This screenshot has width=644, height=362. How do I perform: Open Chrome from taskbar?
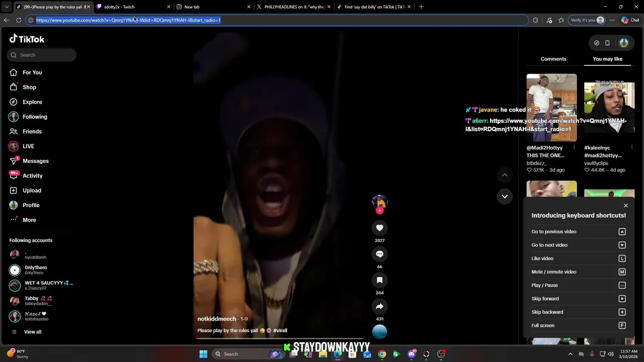(382, 354)
